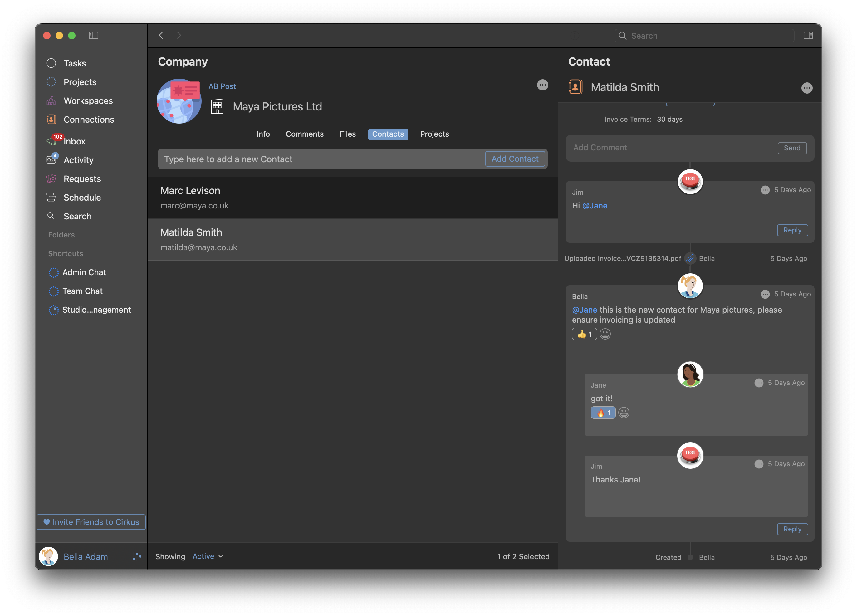This screenshot has width=857, height=616.
Task: Open the AB Post link
Action: 222,86
